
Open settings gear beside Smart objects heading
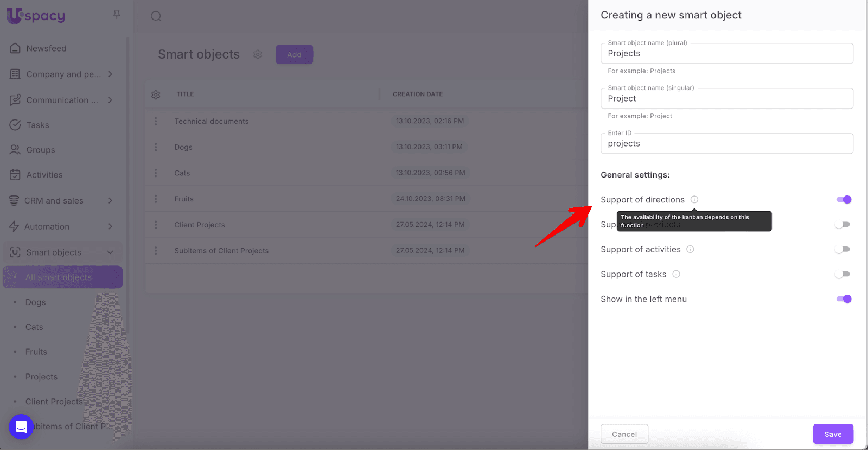[x=258, y=54]
